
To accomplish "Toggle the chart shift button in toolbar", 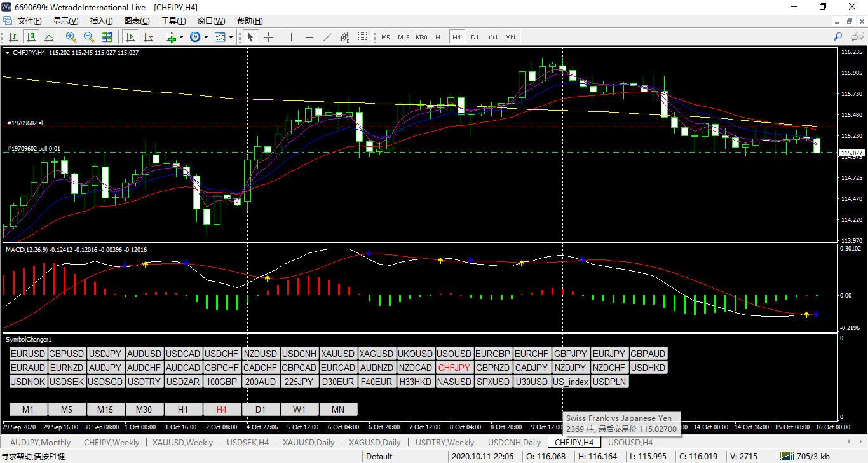I will coord(147,37).
